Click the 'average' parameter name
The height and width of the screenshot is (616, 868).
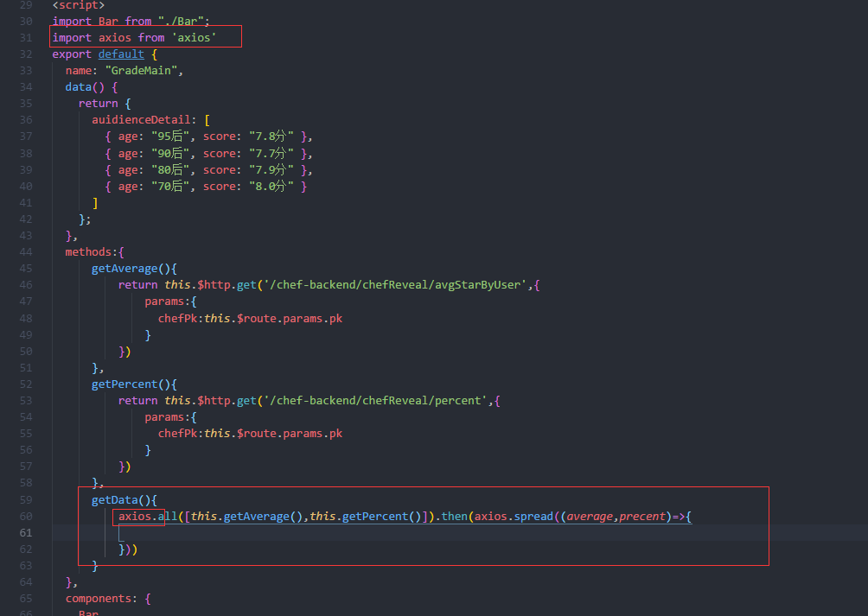(x=590, y=517)
